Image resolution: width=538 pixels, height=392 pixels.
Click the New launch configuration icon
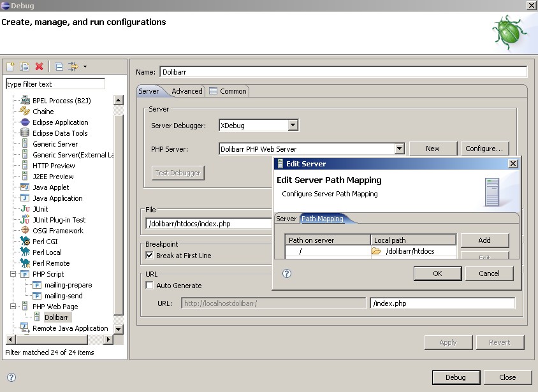pos(10,66)
